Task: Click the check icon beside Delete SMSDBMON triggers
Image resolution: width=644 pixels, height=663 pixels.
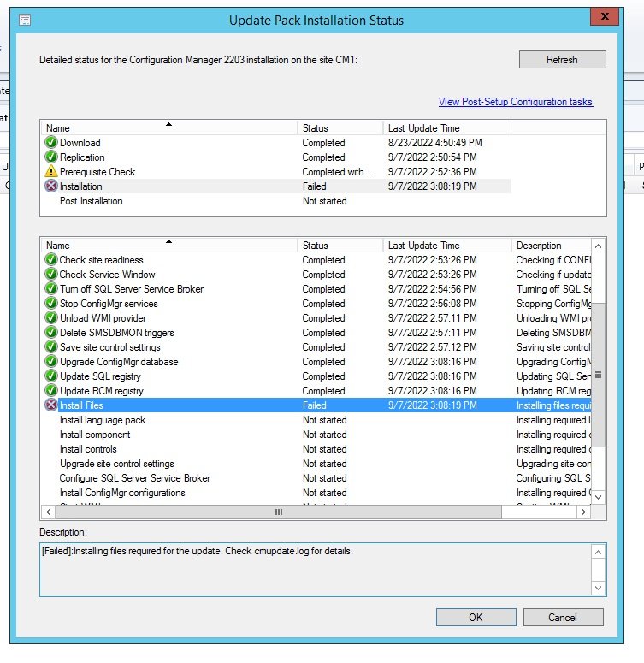Action: point(51,332)
